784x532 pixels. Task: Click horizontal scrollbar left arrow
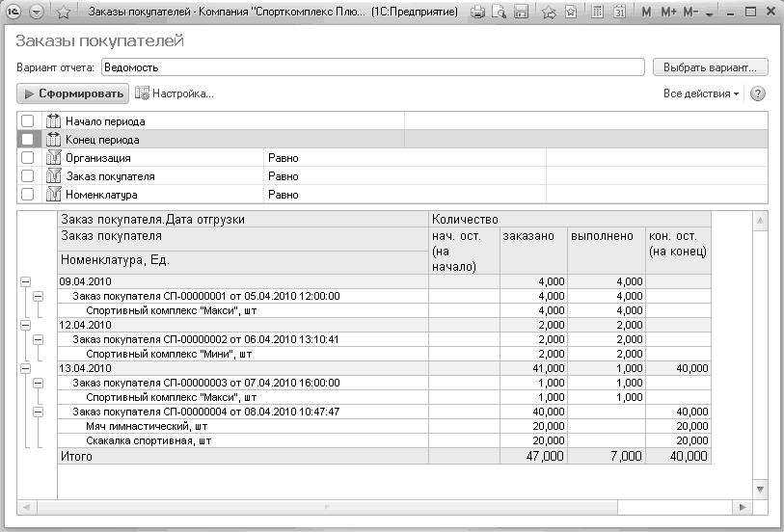[x=26, y=507]
